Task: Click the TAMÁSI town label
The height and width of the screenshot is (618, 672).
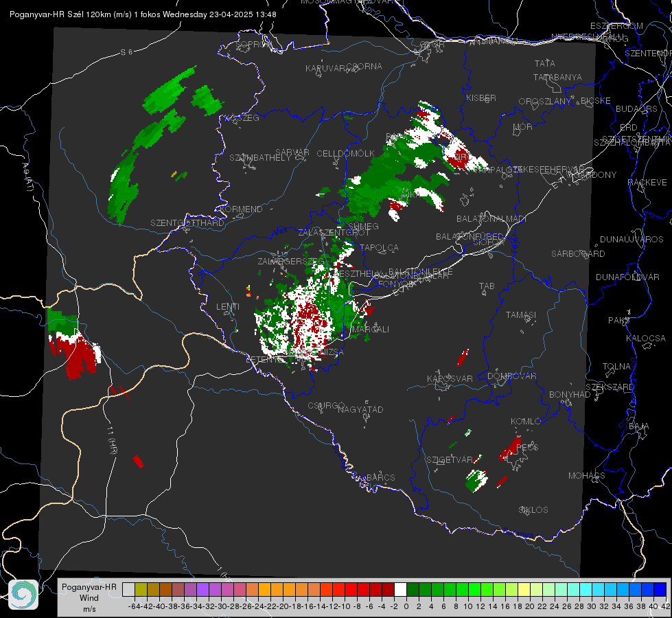Action: click(x=521, y=314)
